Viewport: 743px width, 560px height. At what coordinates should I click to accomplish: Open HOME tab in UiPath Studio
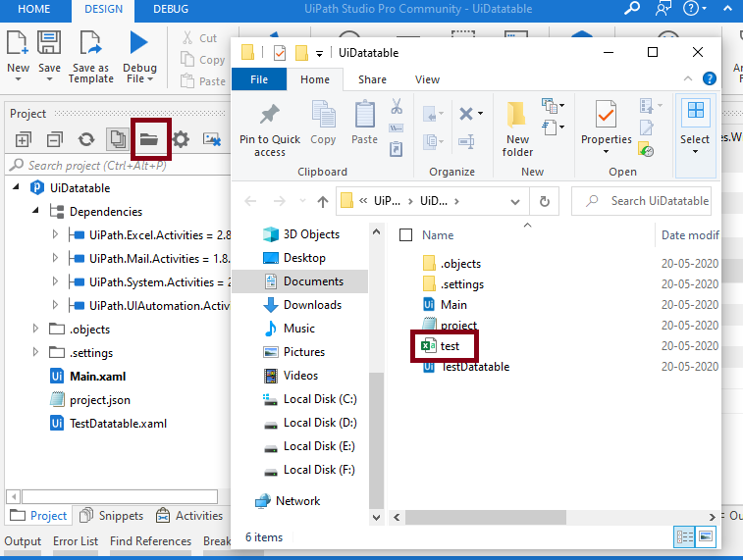[33, 9]
